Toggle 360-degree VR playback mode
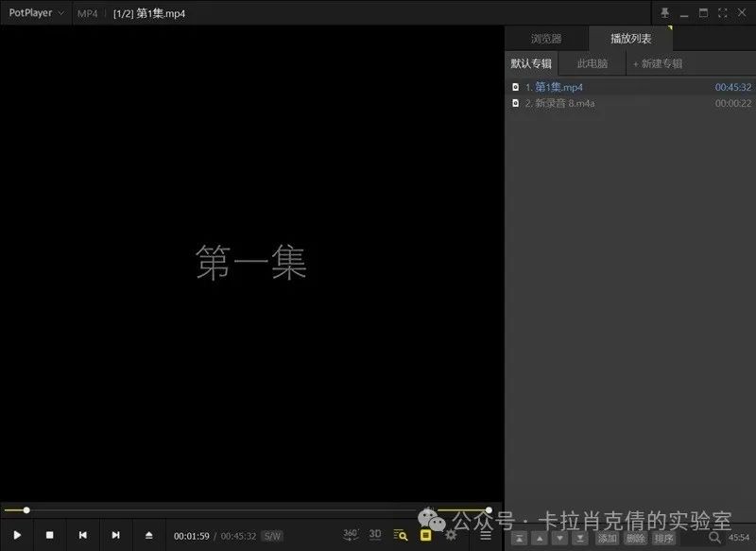This screenshot has height=551, width=756. tap(351, 535)
